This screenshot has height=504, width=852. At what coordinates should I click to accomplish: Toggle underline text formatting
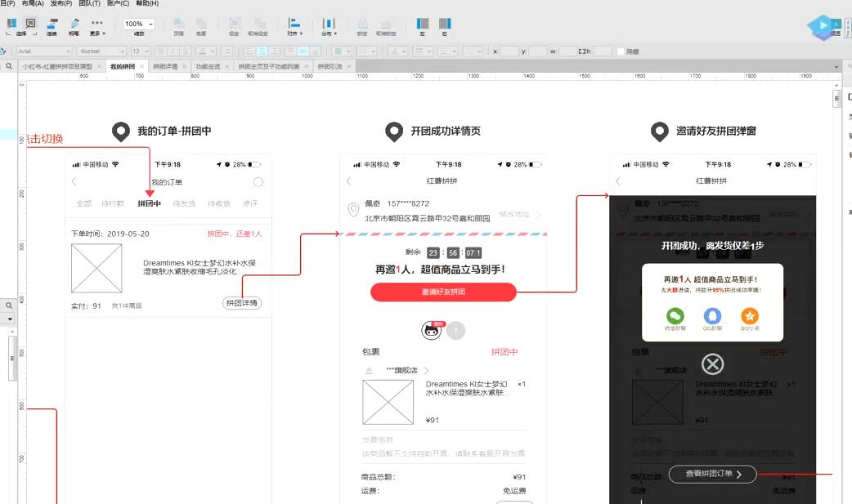pos(186,51)
